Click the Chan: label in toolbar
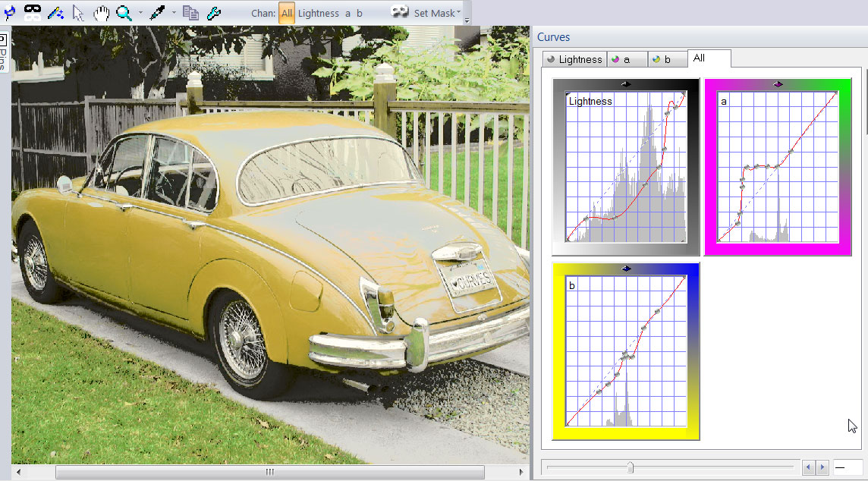 (263, 14)
